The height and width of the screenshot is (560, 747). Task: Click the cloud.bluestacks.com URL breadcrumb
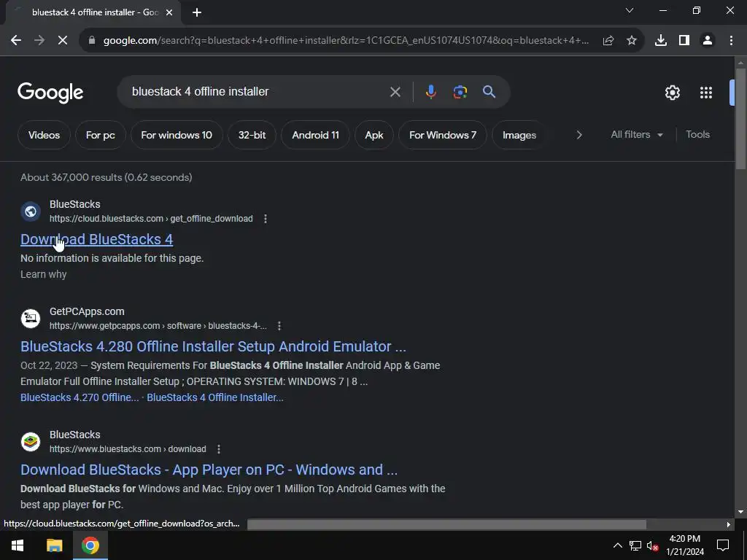click(x=151, y=219)
